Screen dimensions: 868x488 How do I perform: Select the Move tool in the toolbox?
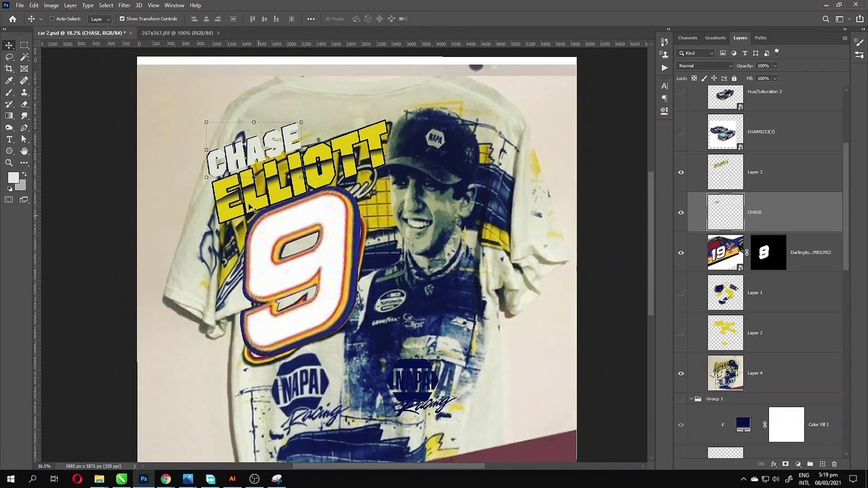tap(9, 45)
